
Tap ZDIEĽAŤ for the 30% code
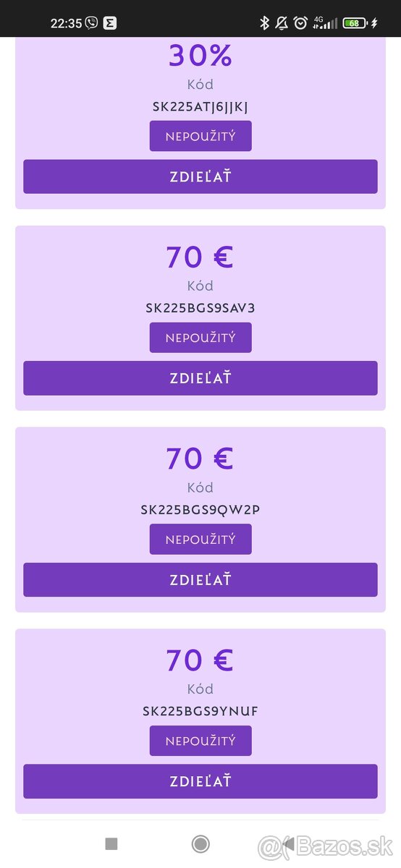tap(200, 176)
